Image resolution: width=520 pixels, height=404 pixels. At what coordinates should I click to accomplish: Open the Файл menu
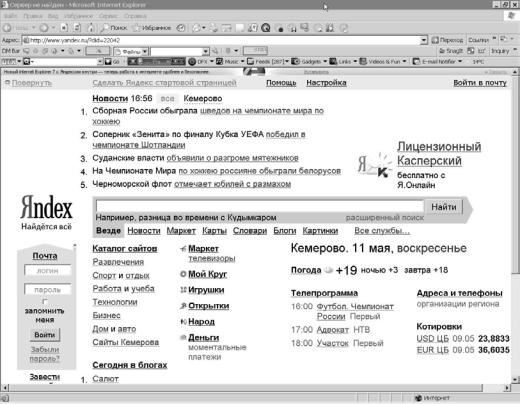click(x=11, y=16)
